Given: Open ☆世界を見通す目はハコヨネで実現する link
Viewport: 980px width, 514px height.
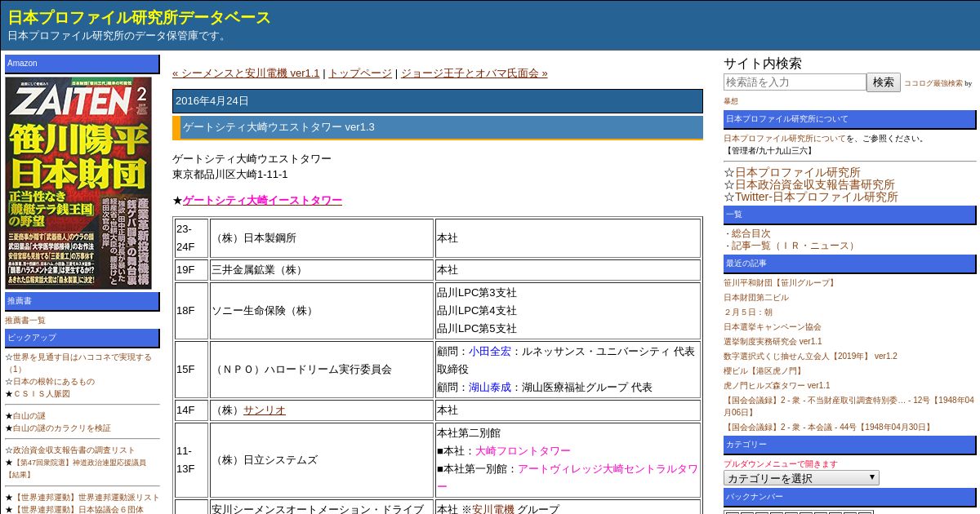Looking at the screenshot, I should pos(78,363).
